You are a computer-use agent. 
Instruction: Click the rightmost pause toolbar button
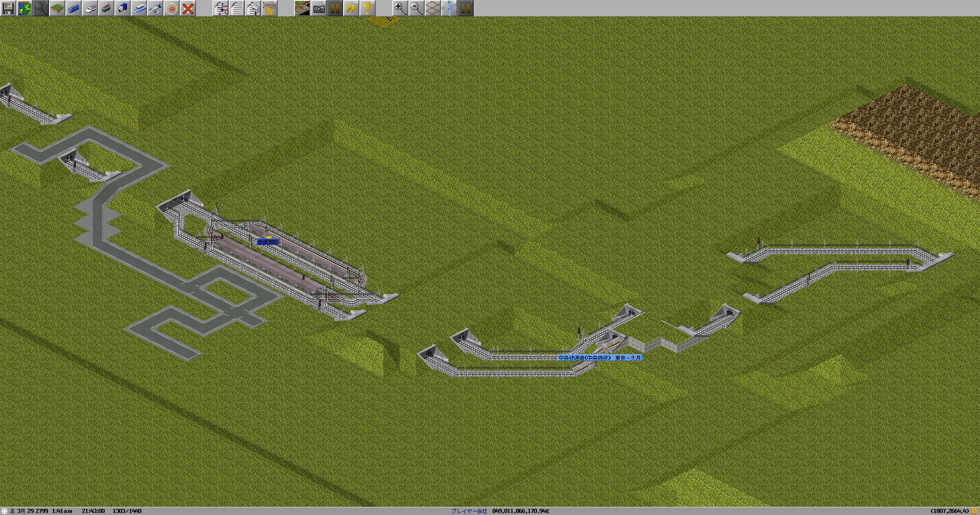click(x=465, y=8)
